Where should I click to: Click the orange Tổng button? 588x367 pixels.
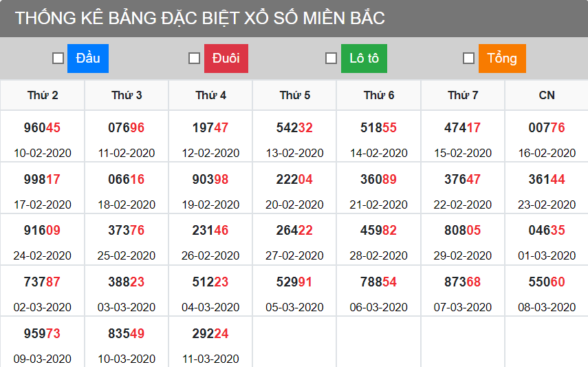(x=502, y=59)
